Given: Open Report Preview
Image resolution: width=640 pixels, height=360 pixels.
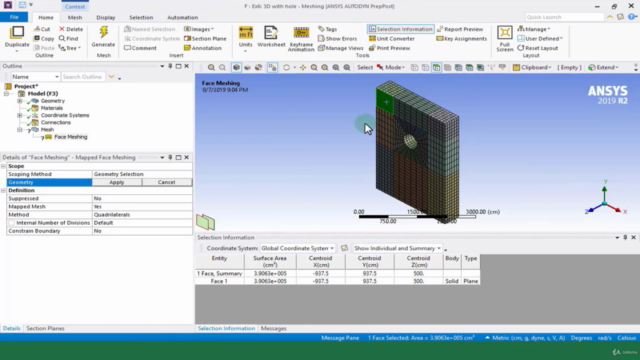Looking at the screenshot, I should [x=460, y=29].
